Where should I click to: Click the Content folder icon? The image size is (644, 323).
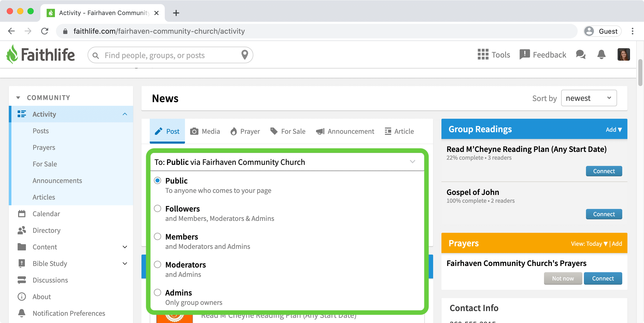click(x=22, y=247)
